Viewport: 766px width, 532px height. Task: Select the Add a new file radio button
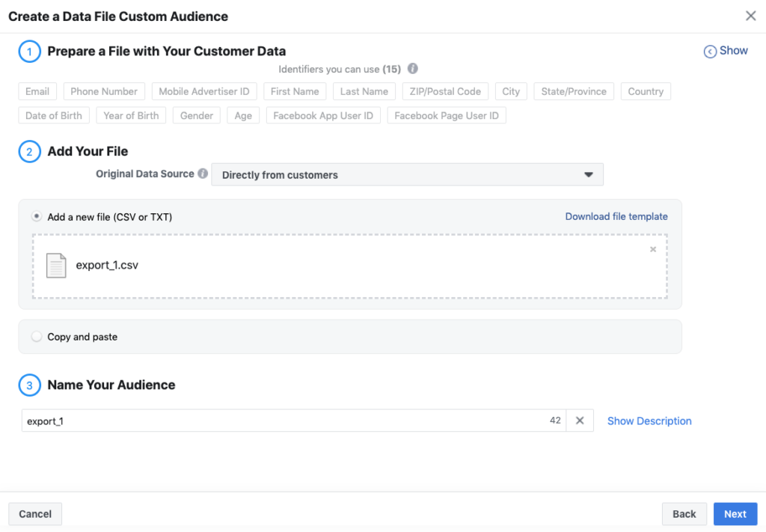pos(37,216)
